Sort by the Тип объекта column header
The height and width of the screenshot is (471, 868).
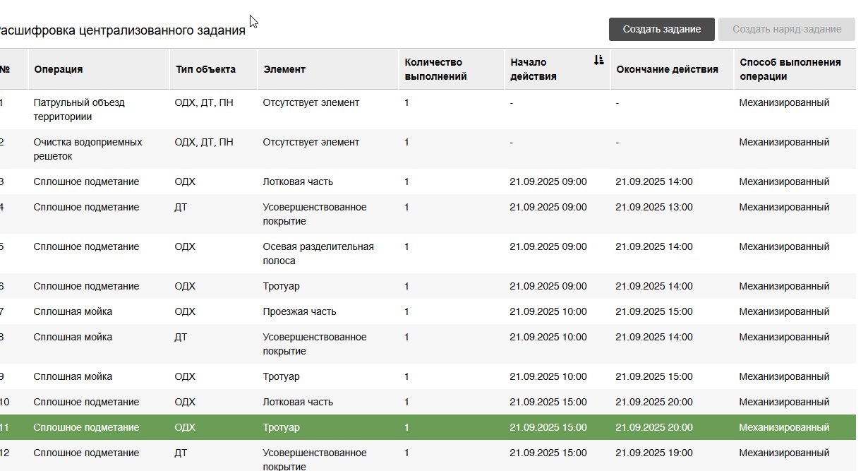[x=205, y=69]
